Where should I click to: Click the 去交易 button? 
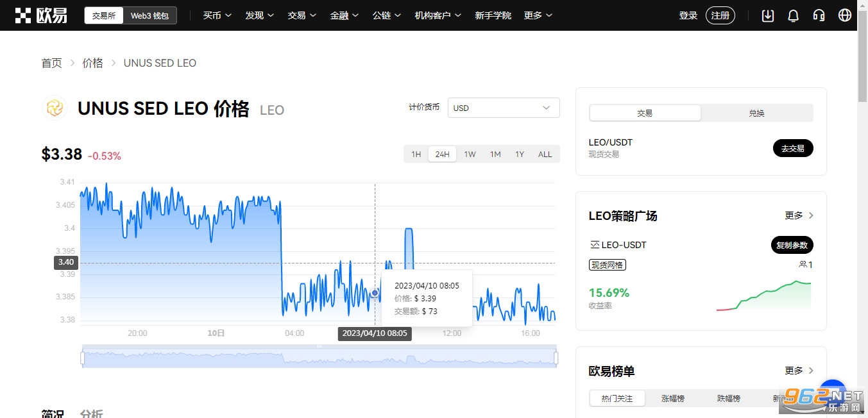792,148
